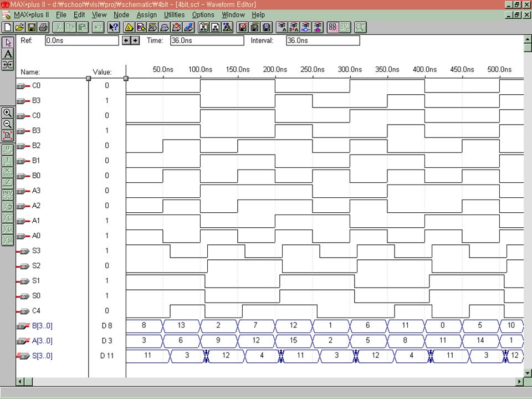
Task: Click the Copy toolbar icon
Action: [x=70, y=28]
